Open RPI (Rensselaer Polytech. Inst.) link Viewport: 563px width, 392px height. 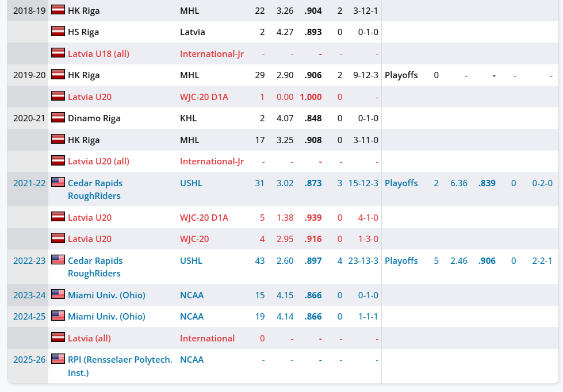coord(120,366)
